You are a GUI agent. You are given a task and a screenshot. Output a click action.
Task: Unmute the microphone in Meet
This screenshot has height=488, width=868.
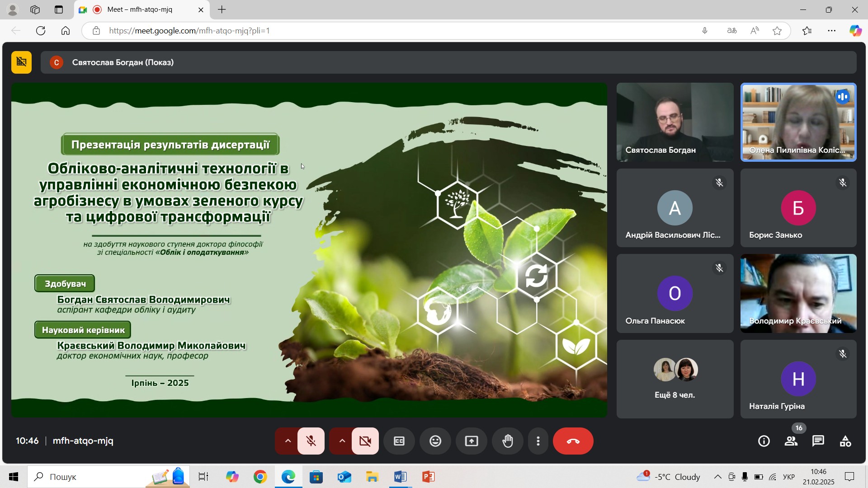pos(311,441)
